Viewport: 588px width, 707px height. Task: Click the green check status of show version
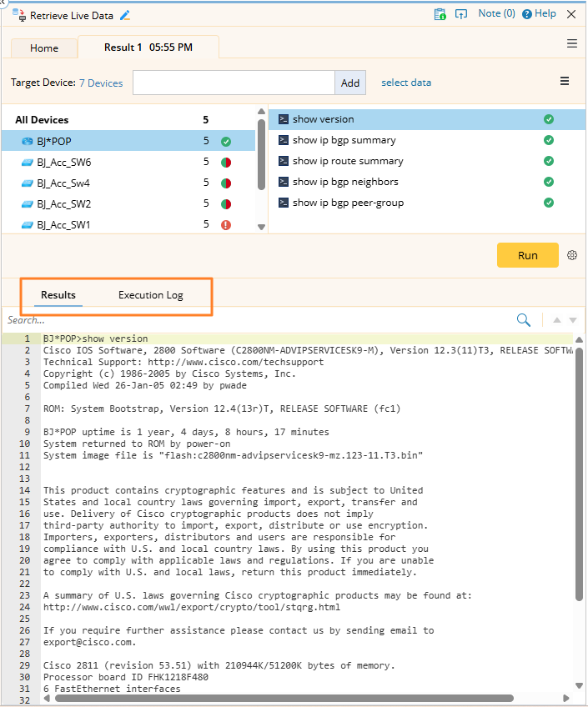coord(548,119)
